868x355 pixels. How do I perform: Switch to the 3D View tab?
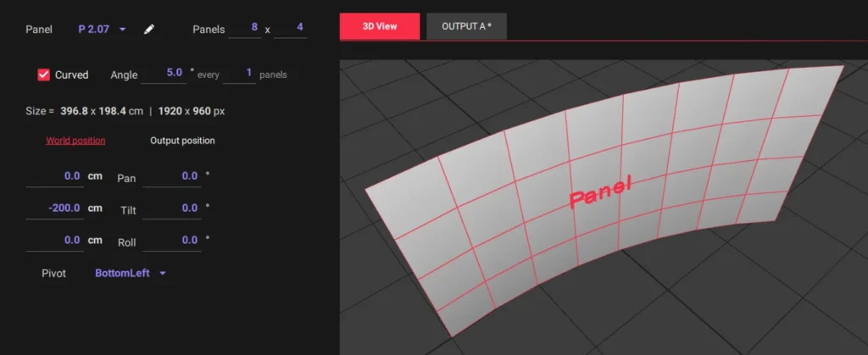tap(380, 26)
